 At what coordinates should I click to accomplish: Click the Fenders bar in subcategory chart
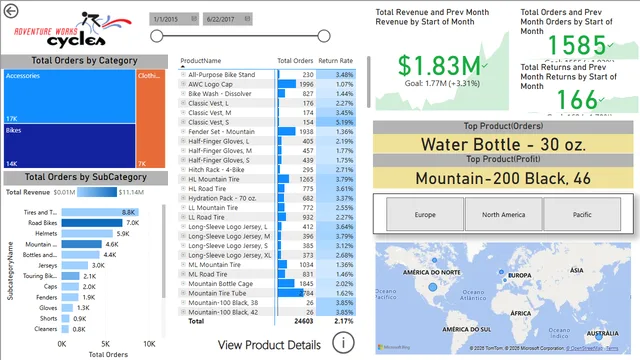pyautogui.click(x=70, y=297)
